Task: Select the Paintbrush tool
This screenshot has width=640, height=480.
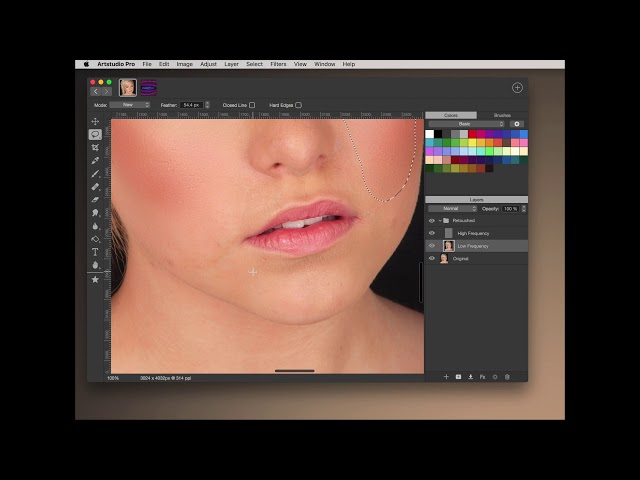Action: (95, 173)
